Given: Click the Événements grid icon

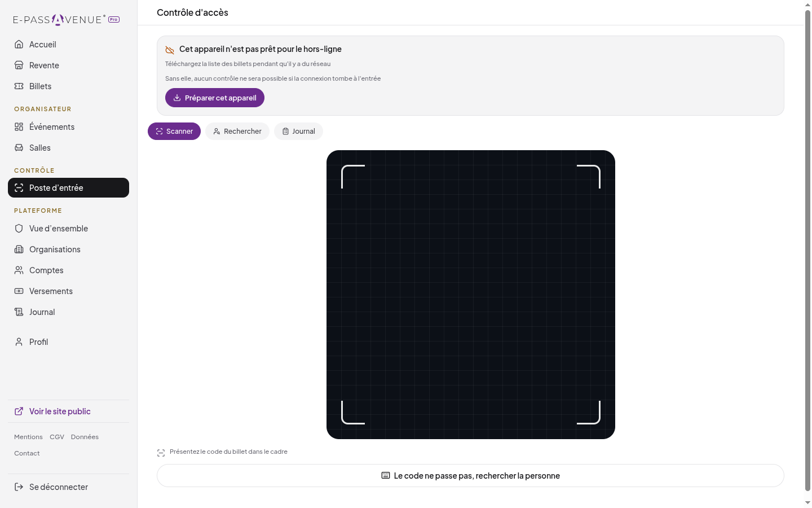Looking at the screenshot, I should tap(19, 127).
